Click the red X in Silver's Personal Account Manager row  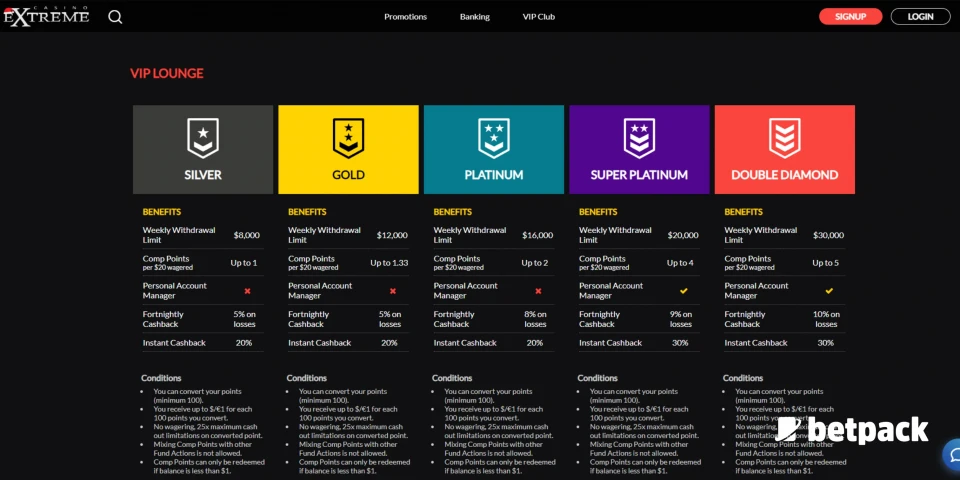tap(247, 291)
